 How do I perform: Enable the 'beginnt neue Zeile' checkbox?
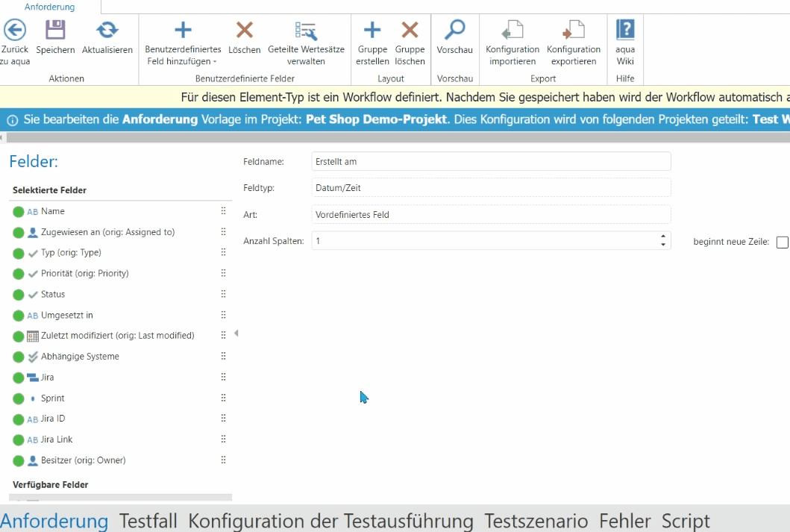tap(782, 242)
